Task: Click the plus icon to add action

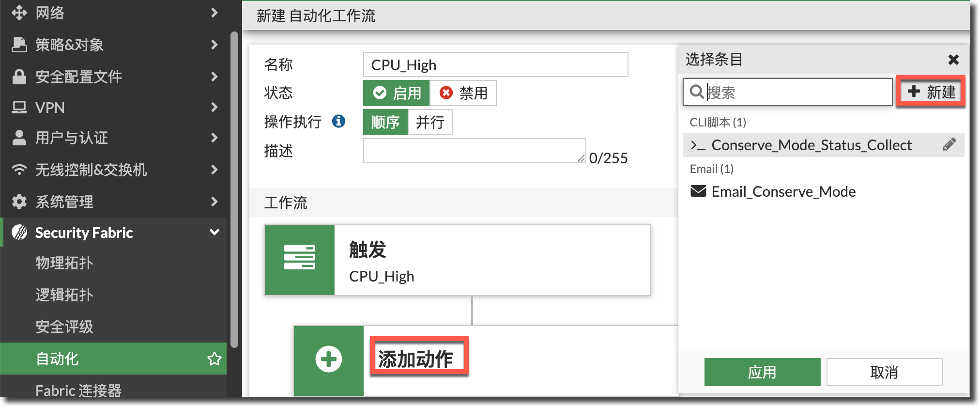Action: [x=329, y=360]
